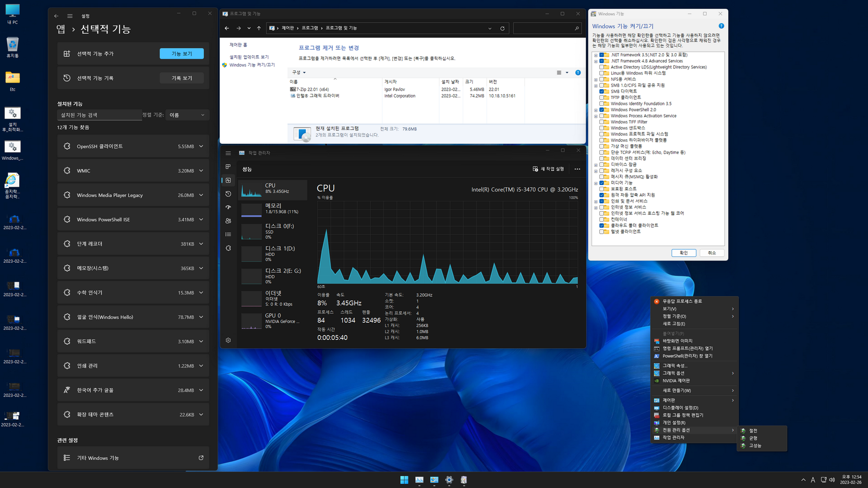Toggle Task Manager hamburger navigation menu
This screenshot has width=868, height=488.
(x=228, y=153)
